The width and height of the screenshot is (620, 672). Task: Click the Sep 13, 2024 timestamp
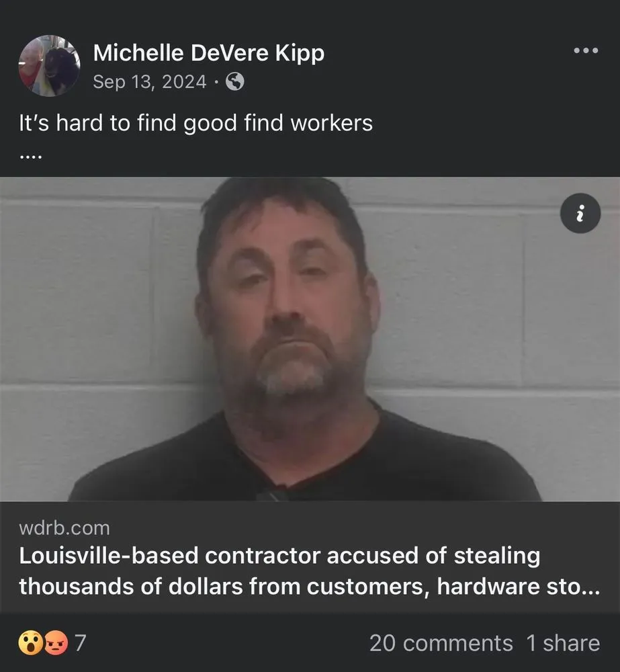pos(150,81)
